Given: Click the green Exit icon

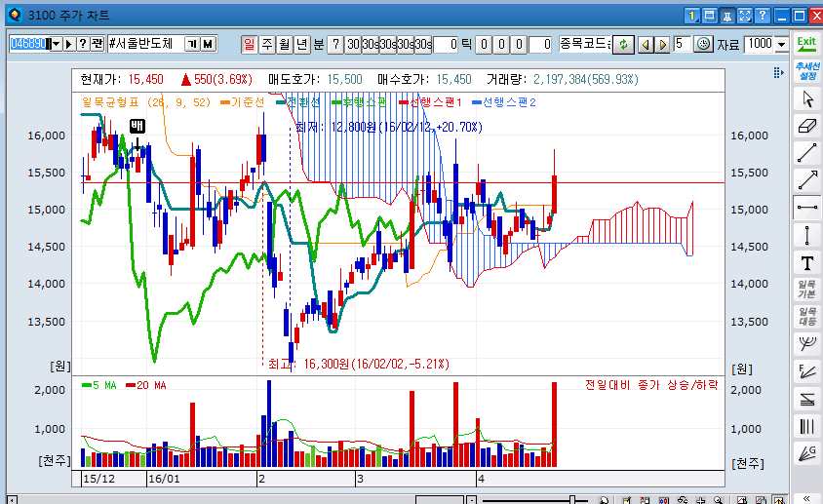Looking at the screenshot, I should pos(806,44).
